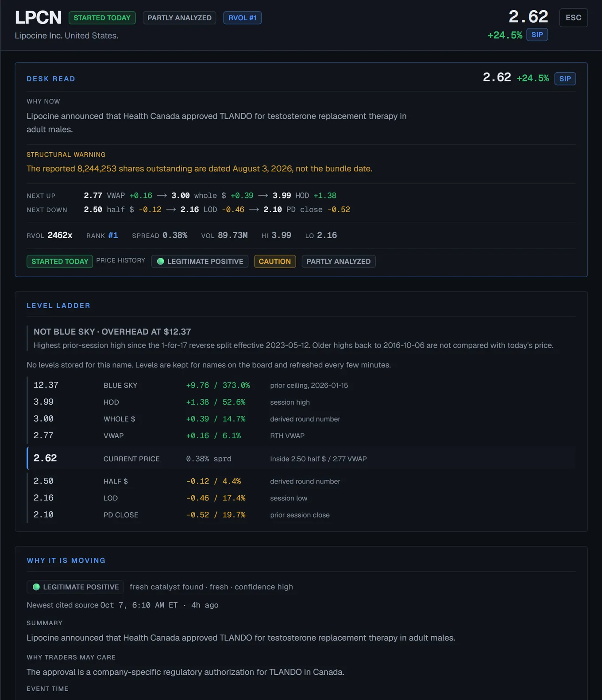Click 'Oct 7, 6:10 AM ET' source timestamp

click(139, 605)
